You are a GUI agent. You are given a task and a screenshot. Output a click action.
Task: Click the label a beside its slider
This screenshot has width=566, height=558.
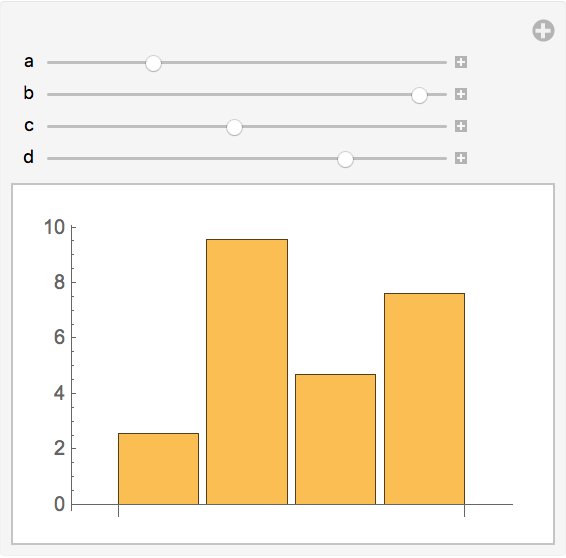click(x=29, y=61)
